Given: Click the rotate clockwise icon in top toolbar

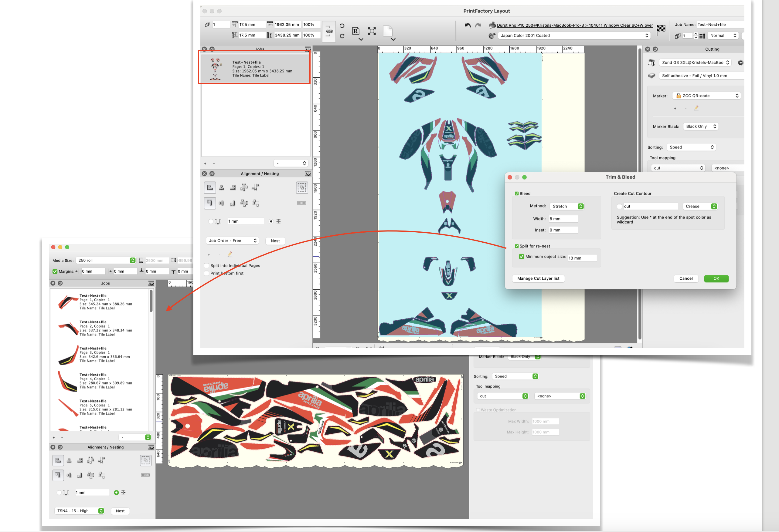Looking at the screenshot, I should (342, 36).
